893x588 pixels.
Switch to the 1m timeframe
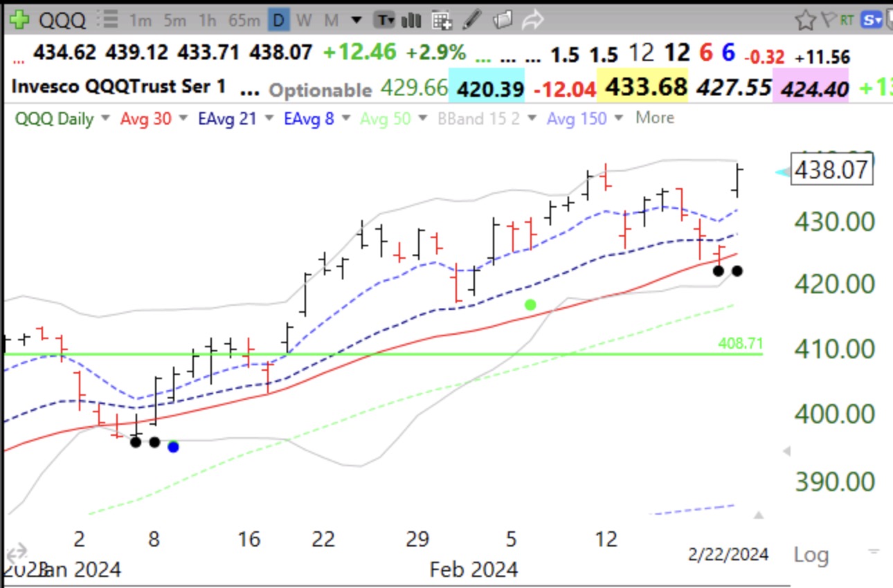coord(140,20)
